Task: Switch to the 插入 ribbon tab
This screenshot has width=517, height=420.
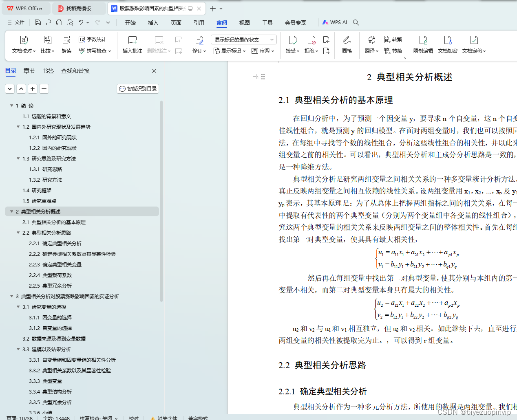Action: [153, 23]
